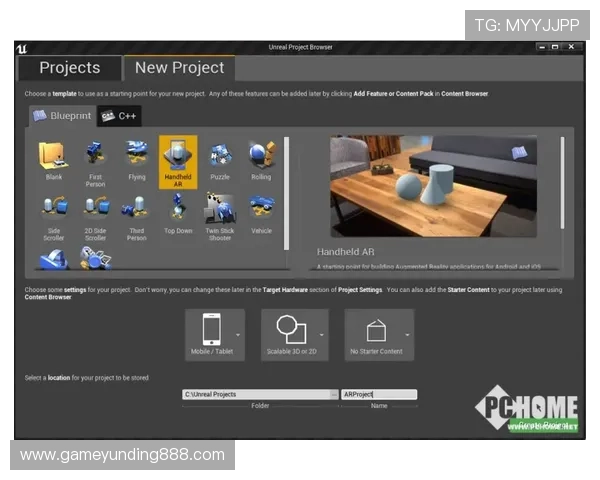
Task: Switch to the Projects tab
Action: pyautogui.click(x=70, y=68)
